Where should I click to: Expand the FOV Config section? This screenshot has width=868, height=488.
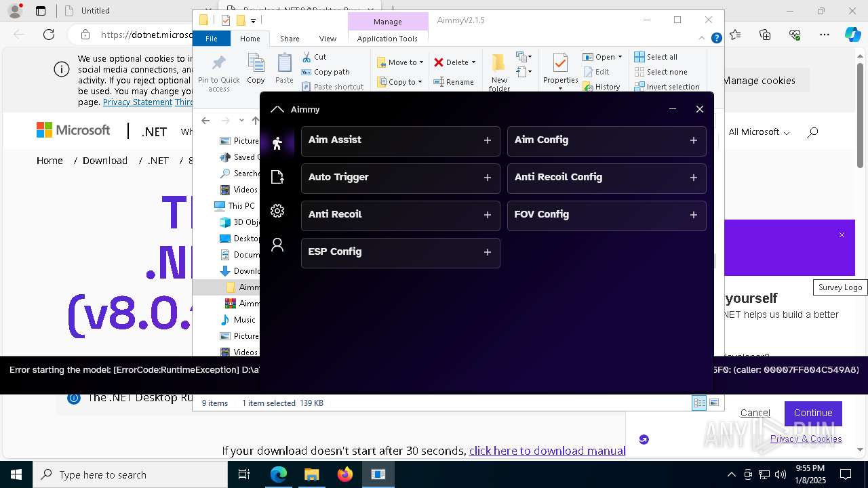tap(693, 215)
